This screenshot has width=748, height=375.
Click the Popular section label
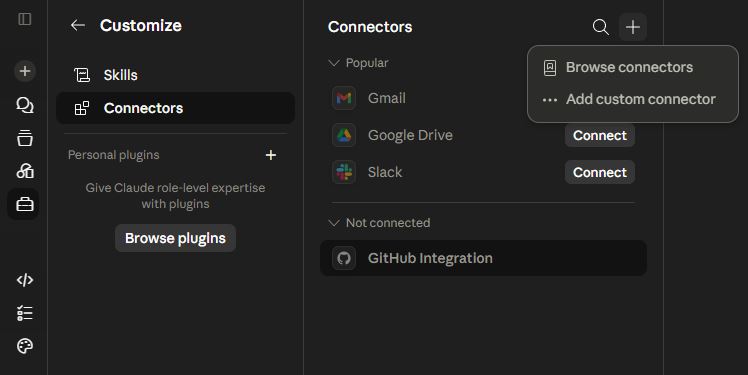pos(367,63)
